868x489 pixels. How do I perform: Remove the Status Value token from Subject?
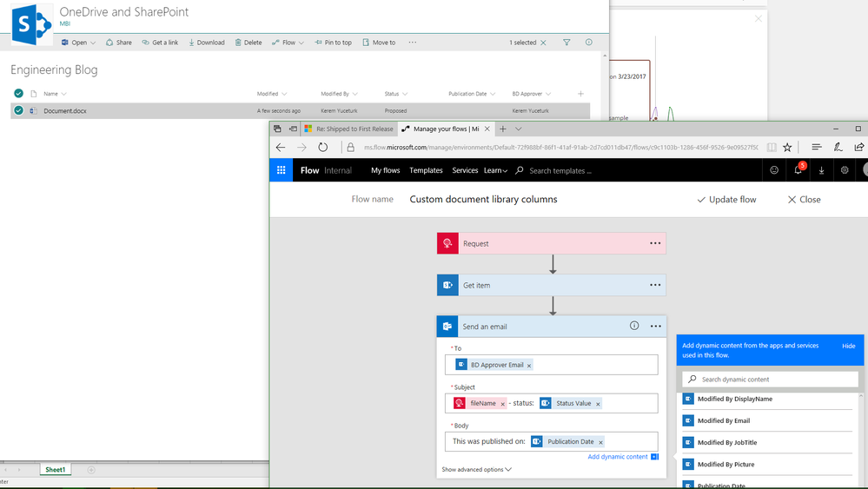point(598,404)
